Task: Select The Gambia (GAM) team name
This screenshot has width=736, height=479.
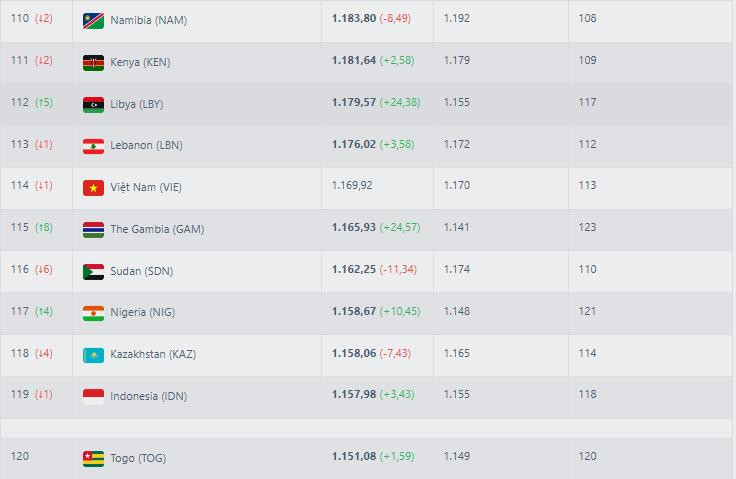Action: point(156,229)
